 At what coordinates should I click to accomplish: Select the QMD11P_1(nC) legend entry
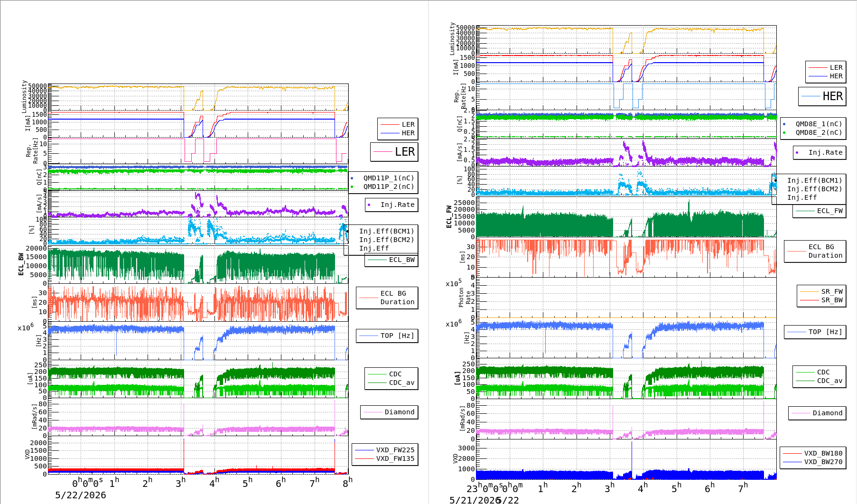pyautogui.click(x=383, y=178)
